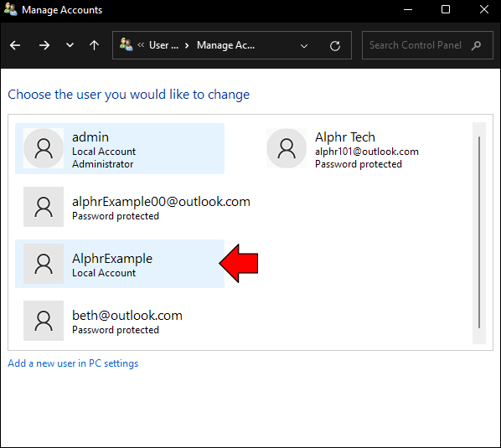
Task: Go forward using the forward arrow
Action: coord(44,45)
